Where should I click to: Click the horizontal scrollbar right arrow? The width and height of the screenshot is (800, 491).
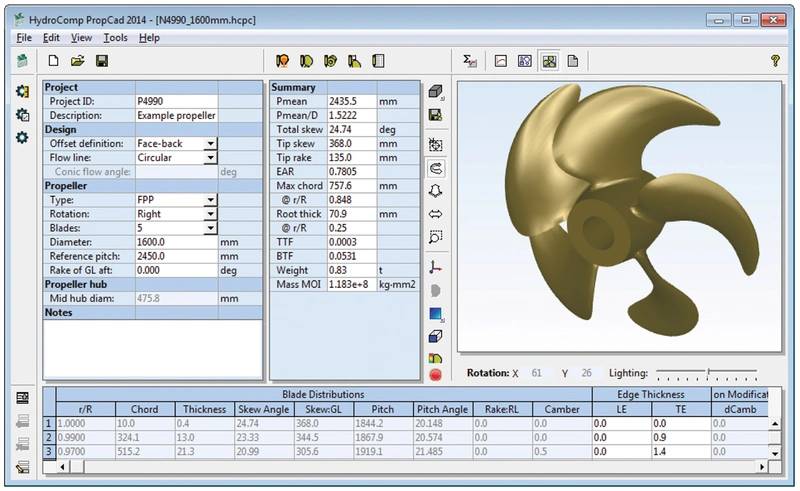(762, 467)
